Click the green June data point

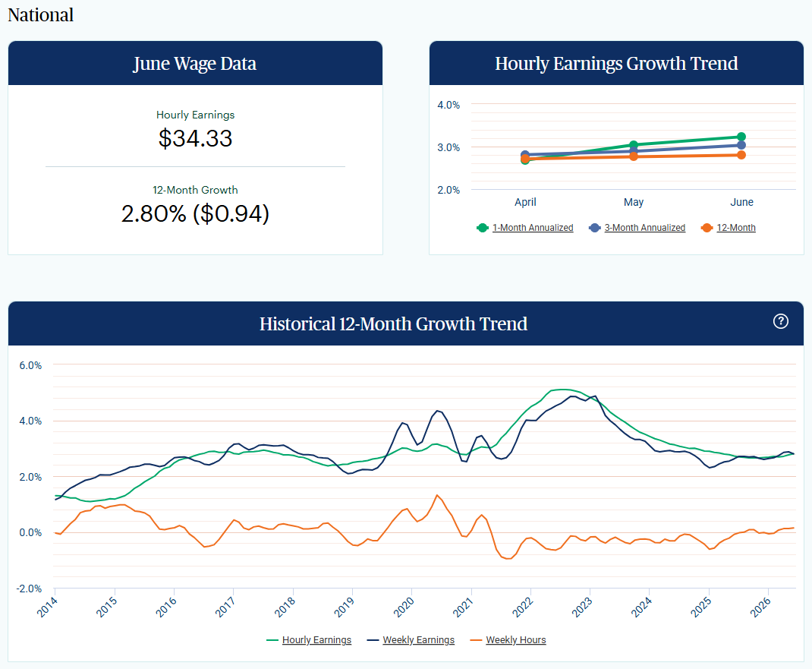coord(741,137)
